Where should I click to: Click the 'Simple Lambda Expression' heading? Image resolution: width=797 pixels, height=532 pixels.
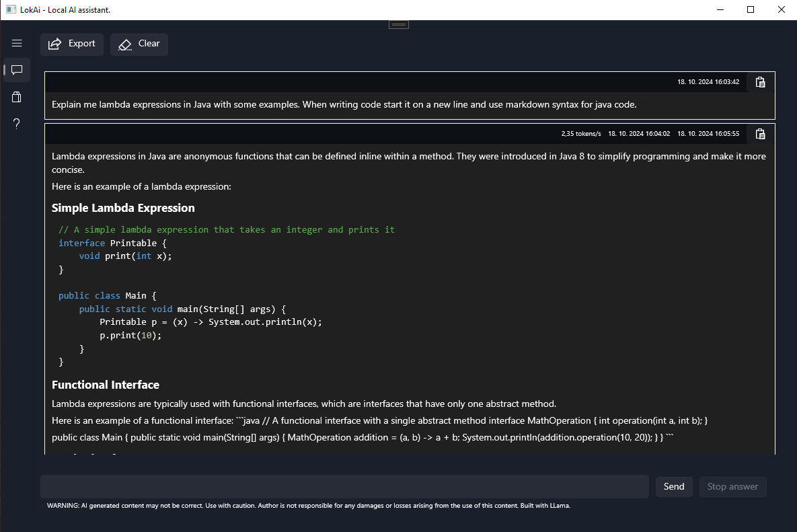coord(123,208)
